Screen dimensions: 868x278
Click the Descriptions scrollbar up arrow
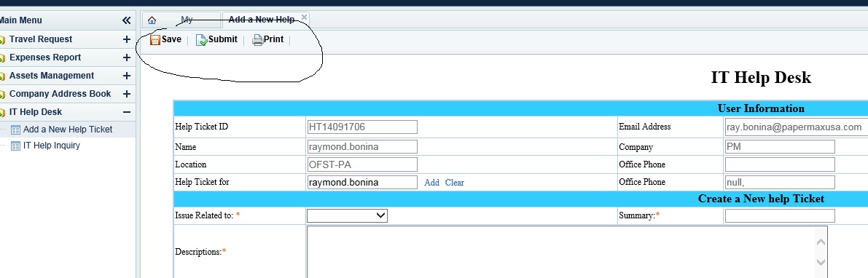pyautogui.click(x=821, y=242)
